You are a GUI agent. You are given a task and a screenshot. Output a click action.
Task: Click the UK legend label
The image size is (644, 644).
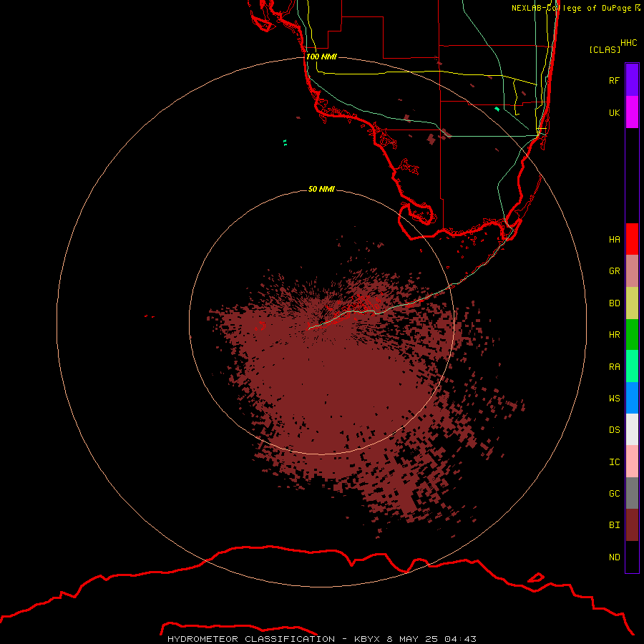[x=615, y=112]
